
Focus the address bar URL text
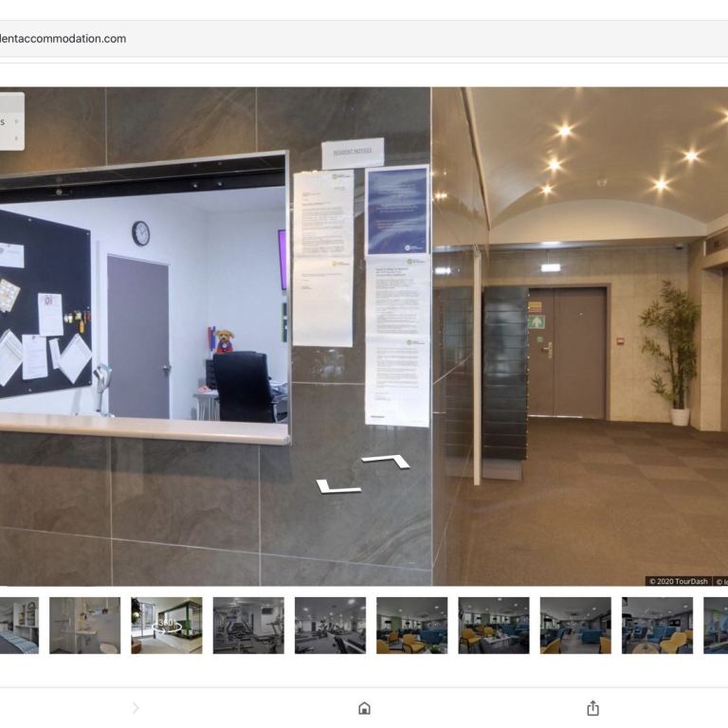pyautogui.click(x=64, y=39)
